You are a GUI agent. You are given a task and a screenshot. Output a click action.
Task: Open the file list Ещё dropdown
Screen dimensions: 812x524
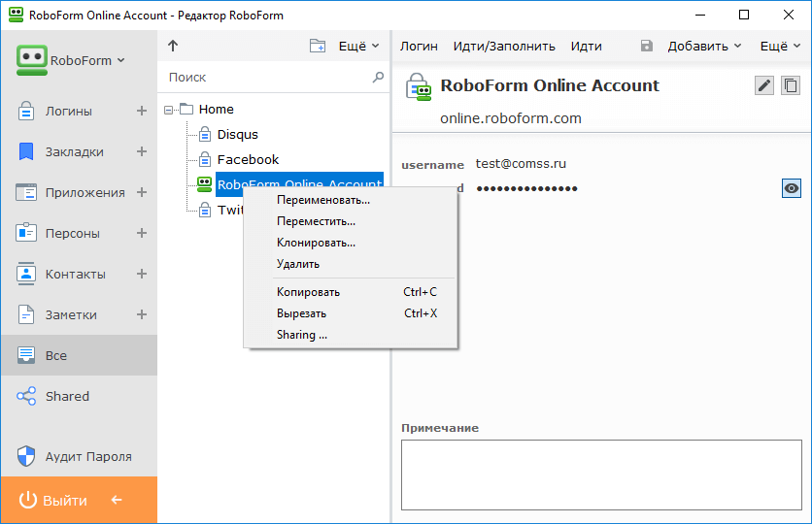tap(358, 46)
